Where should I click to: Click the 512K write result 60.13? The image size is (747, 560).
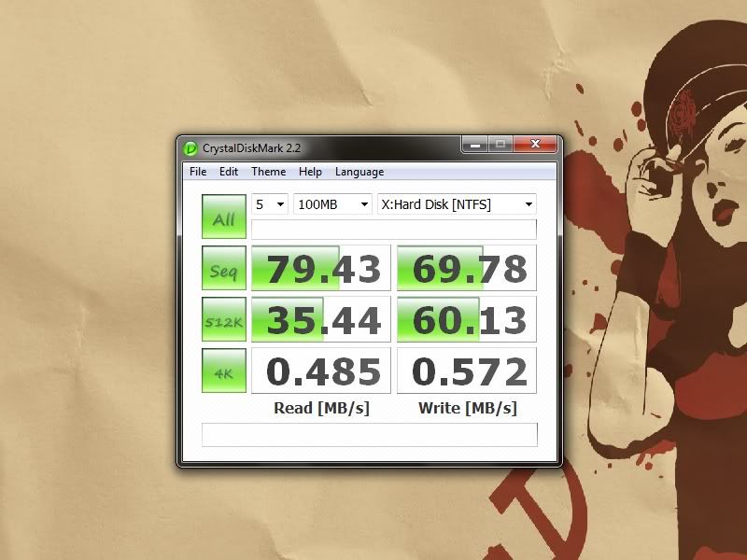click(467, 319)
